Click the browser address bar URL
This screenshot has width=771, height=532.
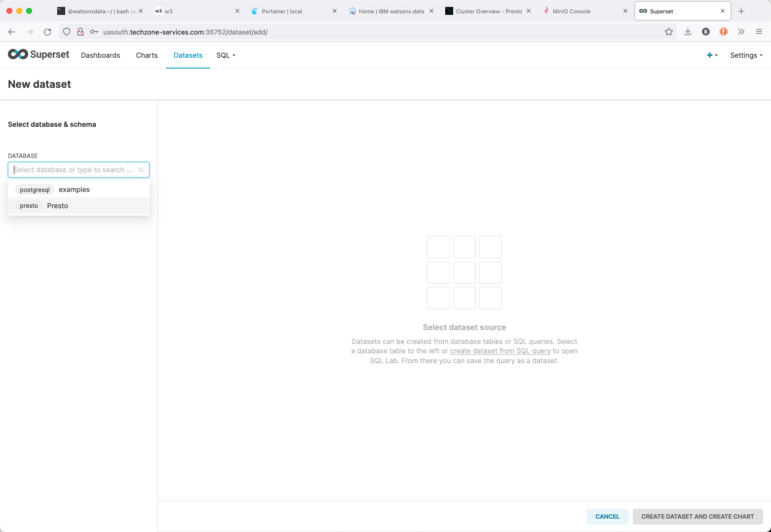point(185,32)
